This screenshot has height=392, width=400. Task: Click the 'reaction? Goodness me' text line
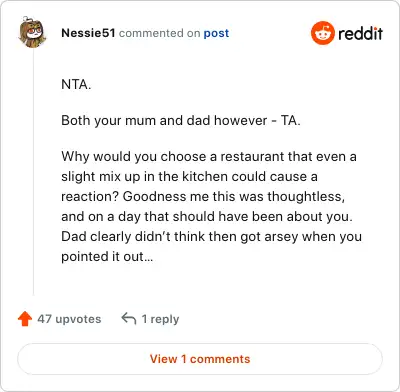coord(203,196)
